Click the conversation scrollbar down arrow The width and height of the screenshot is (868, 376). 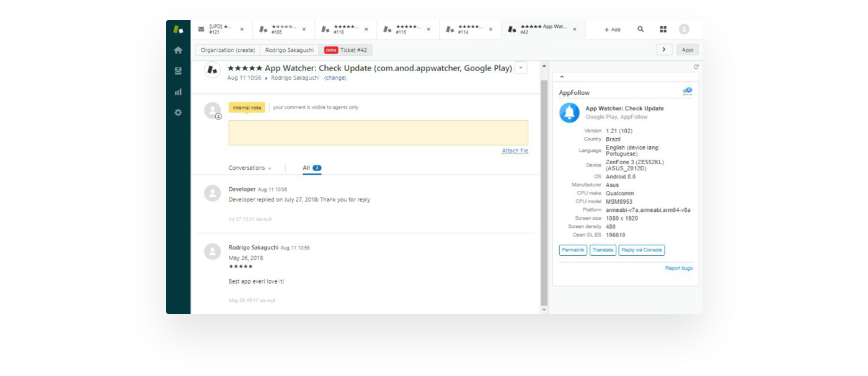click(544, 310)
